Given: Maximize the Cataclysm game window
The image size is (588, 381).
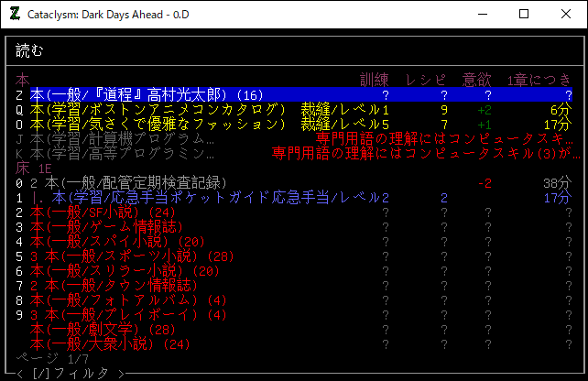Looking at the screenshot, I should pos(524,14).
